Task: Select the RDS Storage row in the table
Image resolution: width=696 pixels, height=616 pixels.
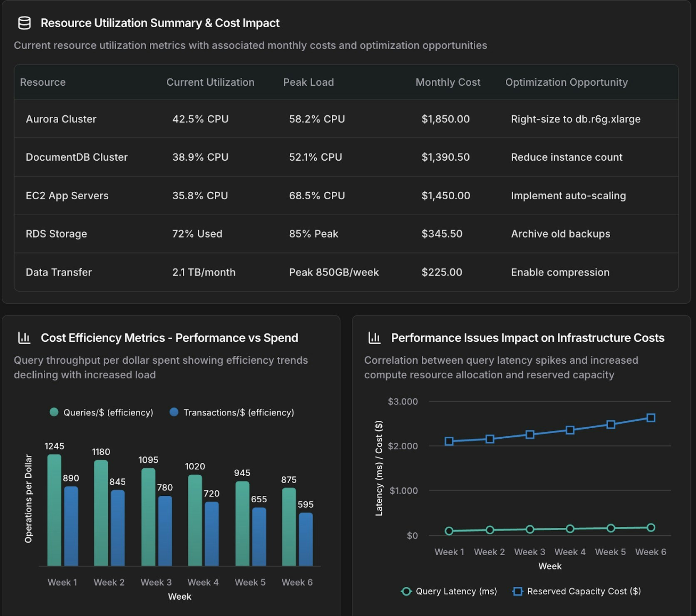Action: click(56, 234)
